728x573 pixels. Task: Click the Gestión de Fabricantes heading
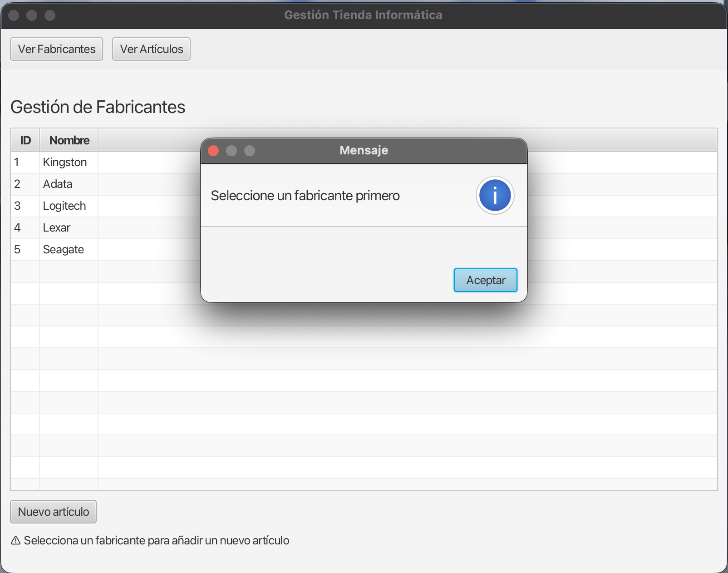pyautogui.click(x=98, y=107)
